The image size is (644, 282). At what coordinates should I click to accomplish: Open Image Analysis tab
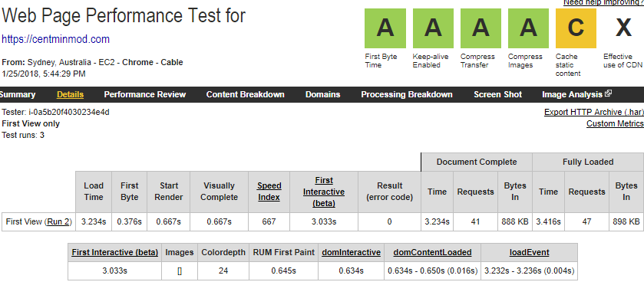[572, 95]
